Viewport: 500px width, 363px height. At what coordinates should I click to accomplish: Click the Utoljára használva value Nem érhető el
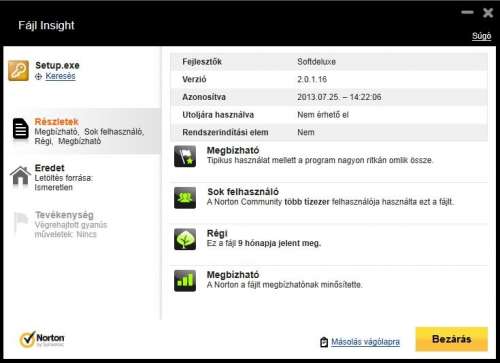point(323,115)
